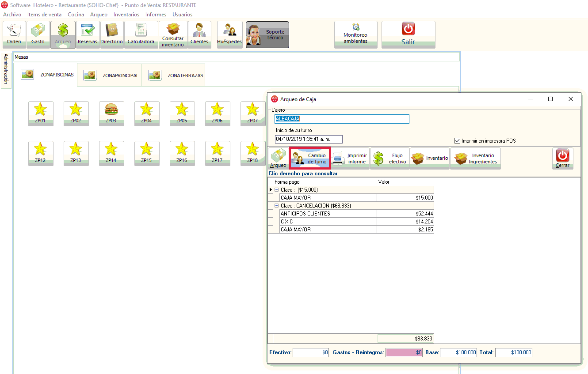Open Soporte técnico
The height and width of the screenshot is (374, 588).
(x=267, y=34)
